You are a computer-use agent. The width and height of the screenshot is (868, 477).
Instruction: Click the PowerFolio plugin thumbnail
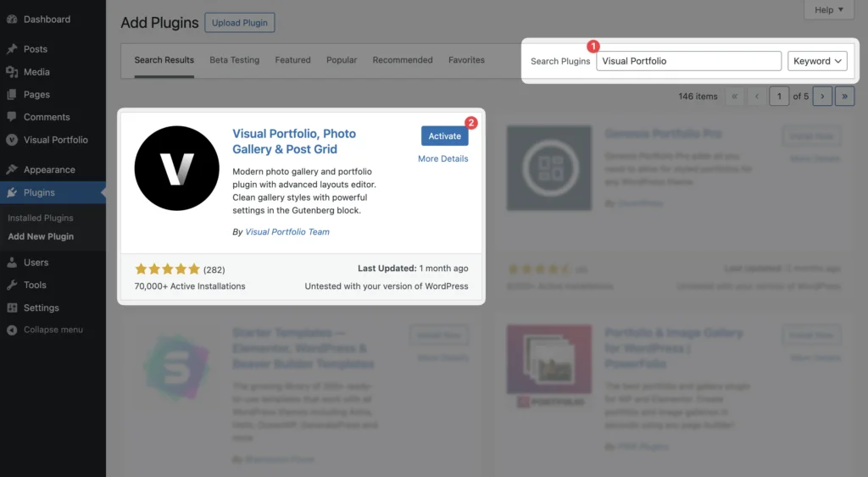[549, 366]
